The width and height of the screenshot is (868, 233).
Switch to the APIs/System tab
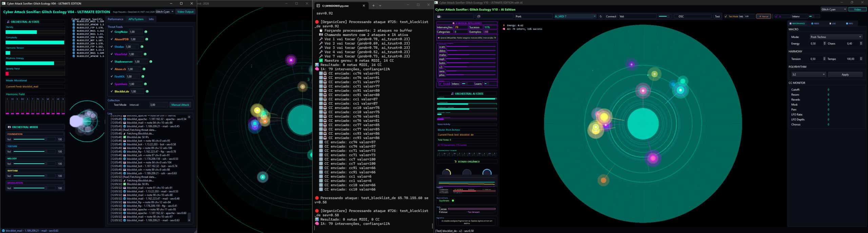136,19
